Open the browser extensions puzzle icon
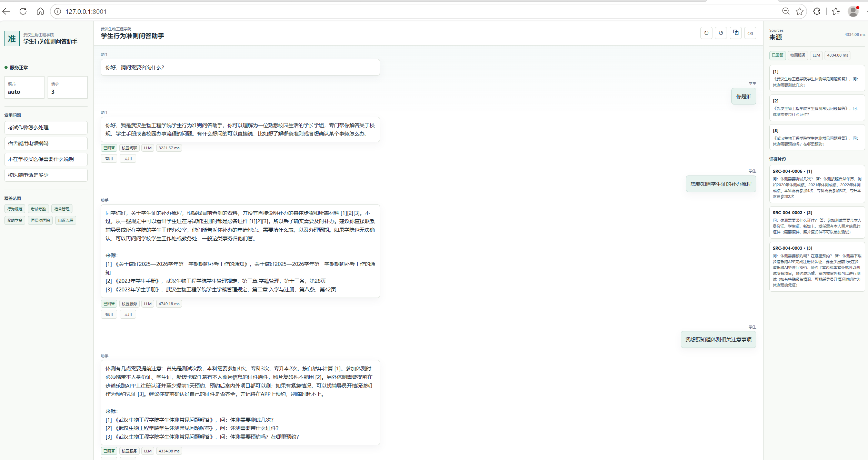 [817, 11]
